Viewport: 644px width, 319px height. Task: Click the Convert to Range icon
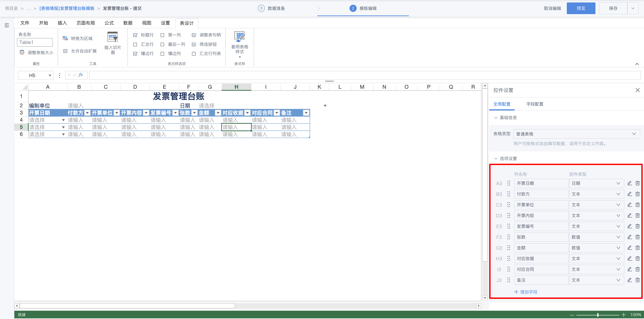[x=65, y=38]
